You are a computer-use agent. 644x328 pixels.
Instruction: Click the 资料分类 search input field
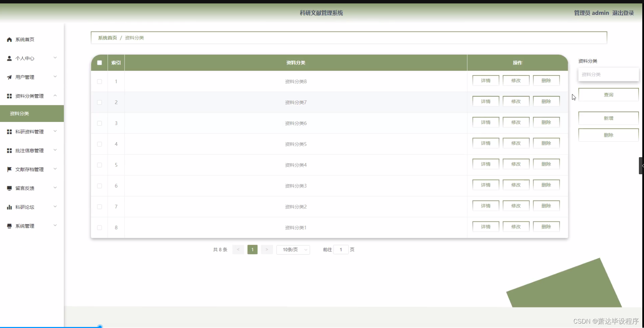(x=609, y=74)
